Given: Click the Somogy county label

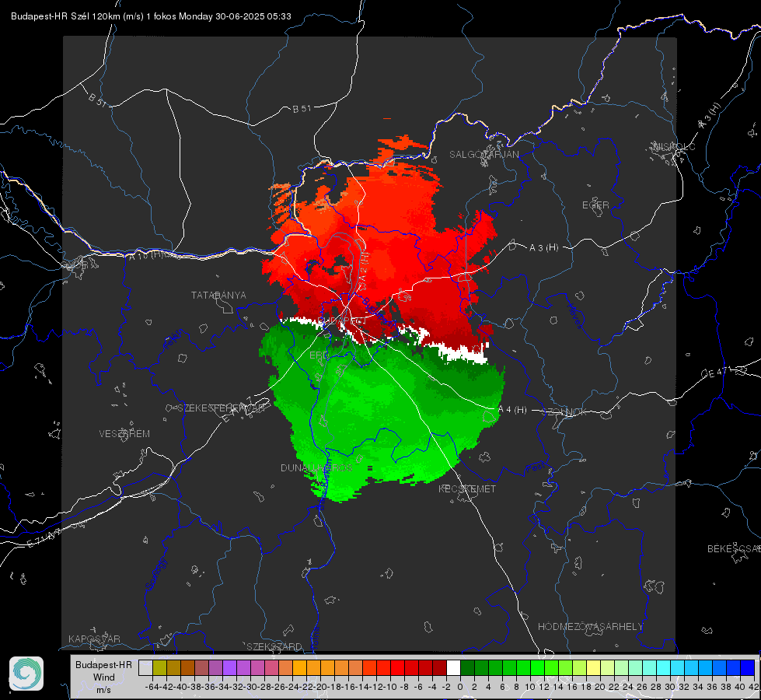Looking at the screenshot, I should 155,574.
